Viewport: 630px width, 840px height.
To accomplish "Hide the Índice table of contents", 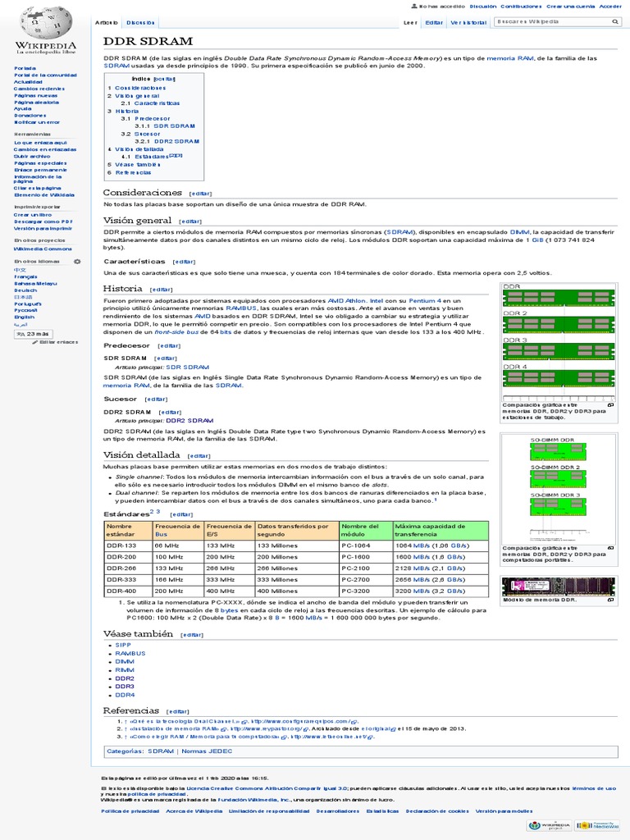I will [x=165, y=79].
